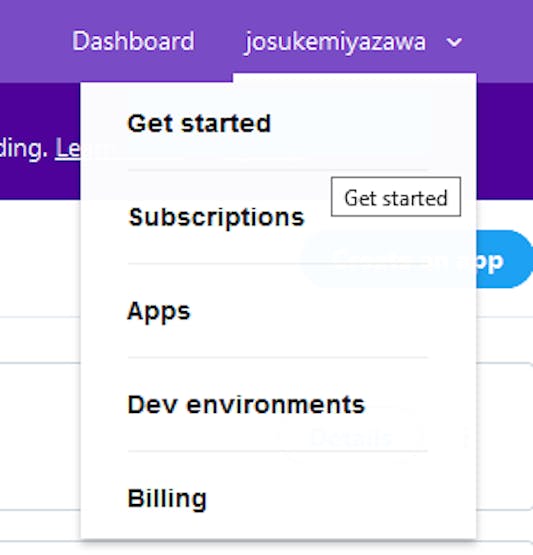Select Get started in the dropdown menu
Screen dimensions: 533x555
tap(199, 124)
